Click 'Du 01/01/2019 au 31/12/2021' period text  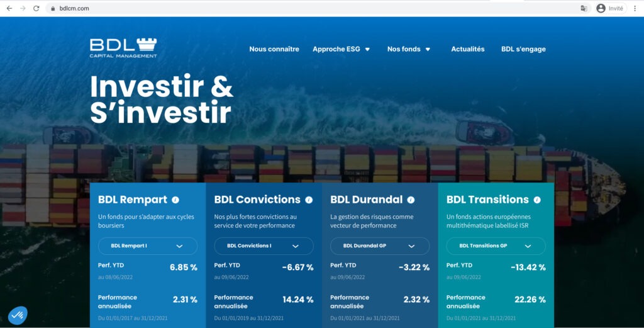[x=249, y=318]
